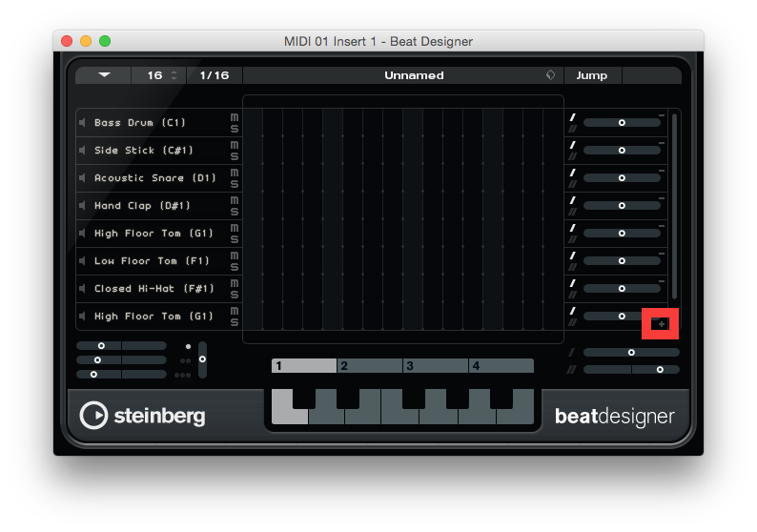757x532 pixels.
Task: Switch to pattern sub-bank 1
Action: tap(304, 365)
